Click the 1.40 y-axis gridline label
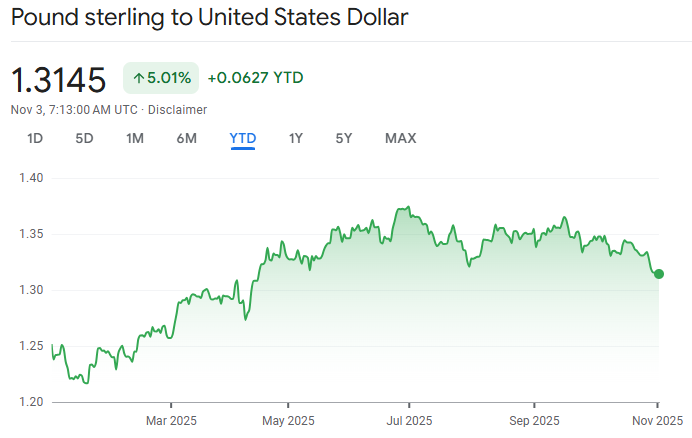Image resolution: width=692 pixels, height=438 pixels. pyautogui.click(x=32, y=178)
